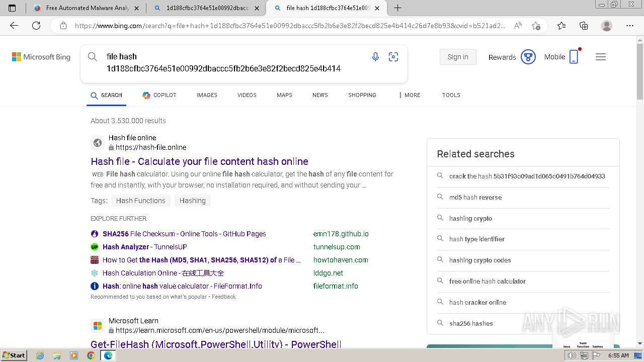Select the NEWS tab

coord(320,95)
